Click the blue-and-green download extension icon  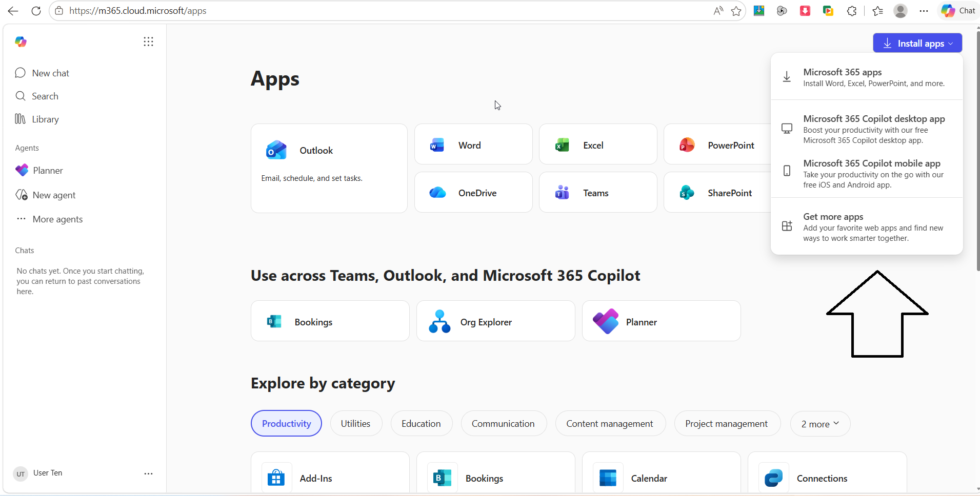759,11
